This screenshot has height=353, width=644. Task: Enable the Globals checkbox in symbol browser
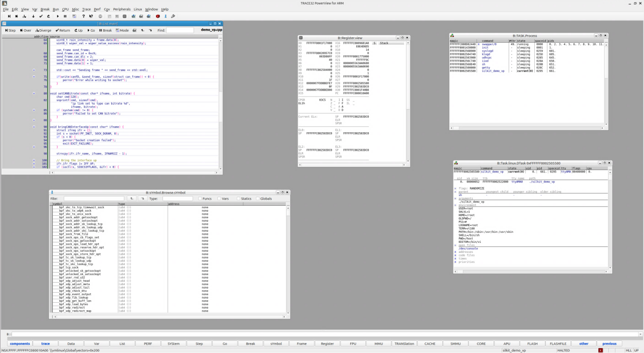[x=258, y=199]
